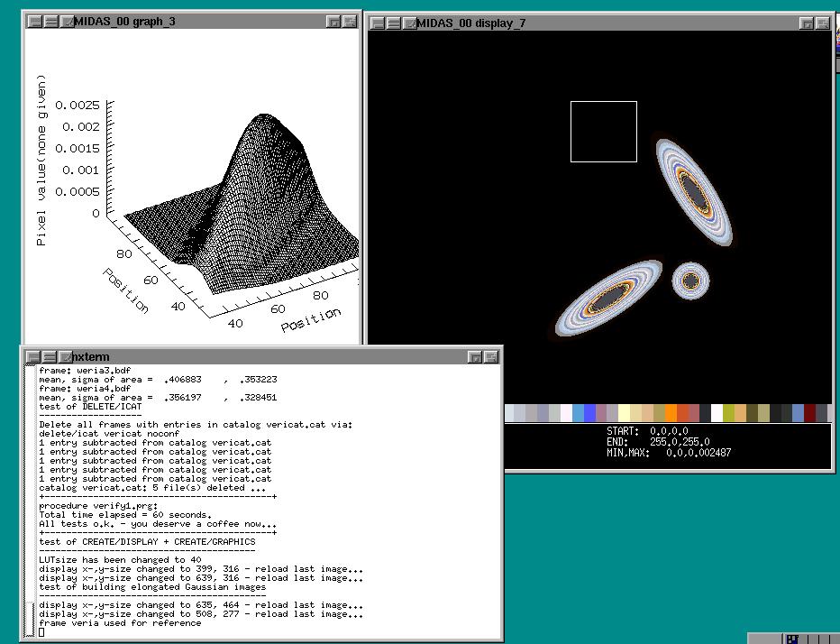Viewport: 840px width, 644px height.
Task: Click the lower-left elongated Gaussian ellipse
Action: [607, 298]
